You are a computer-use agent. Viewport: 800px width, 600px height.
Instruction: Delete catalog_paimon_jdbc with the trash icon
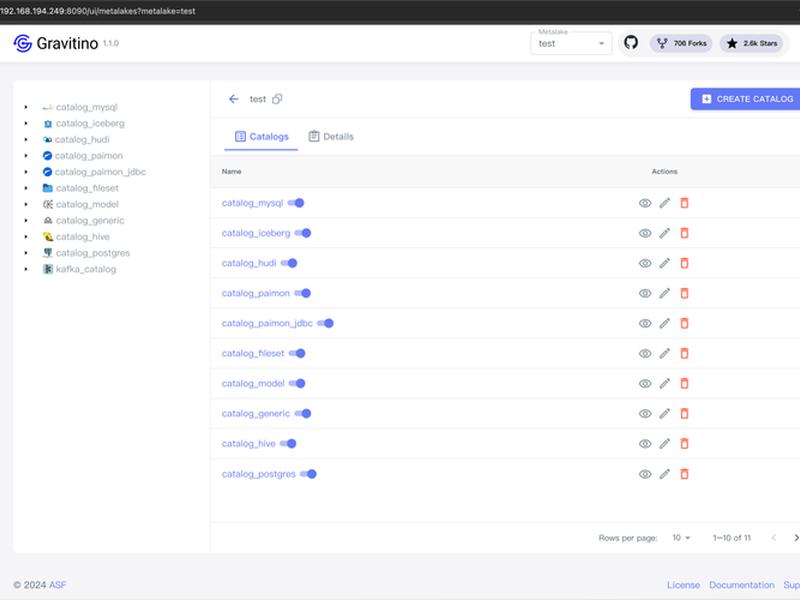(x=684, y=323)
